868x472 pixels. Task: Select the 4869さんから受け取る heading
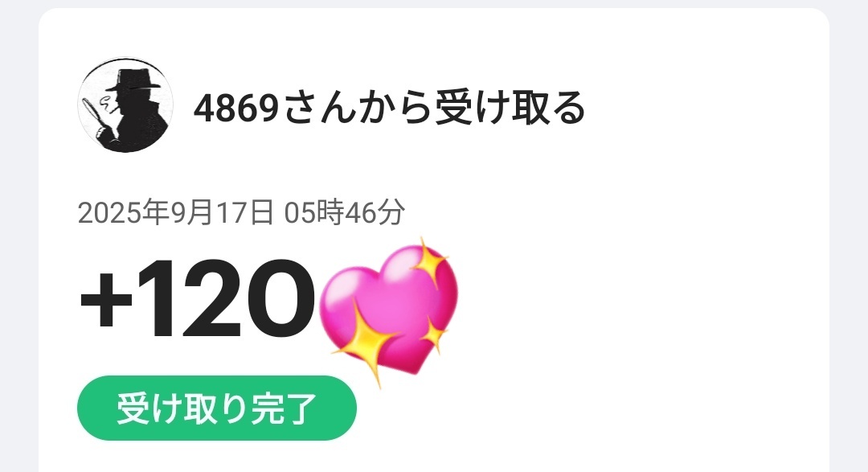(x=389, y=108)
